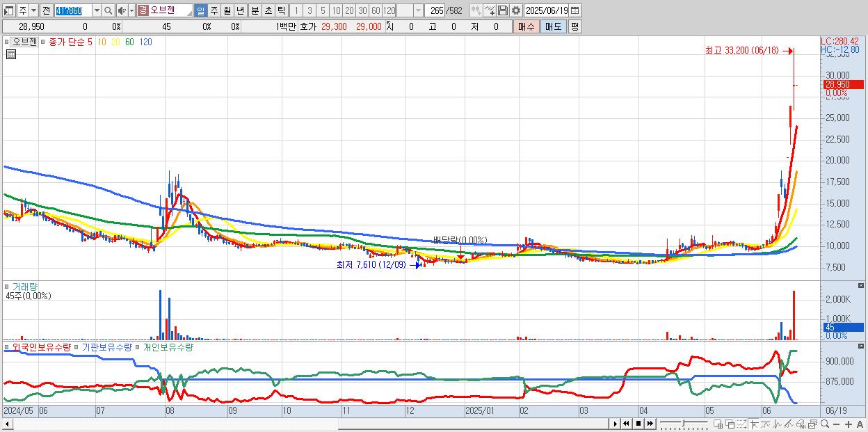Toggle the 거래량 volume legend marker
The width and height of the screenshot is (868, 432).
(x=8, y=286)
